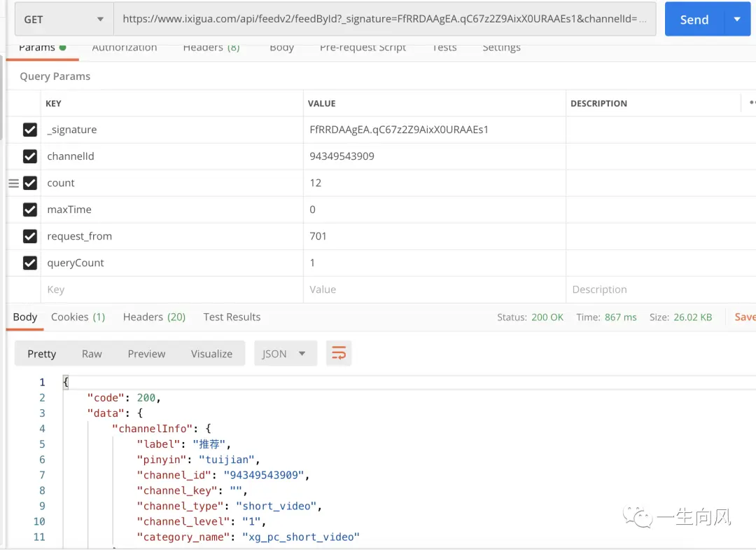Click the empty Value placeholder field

pos(435,289)
